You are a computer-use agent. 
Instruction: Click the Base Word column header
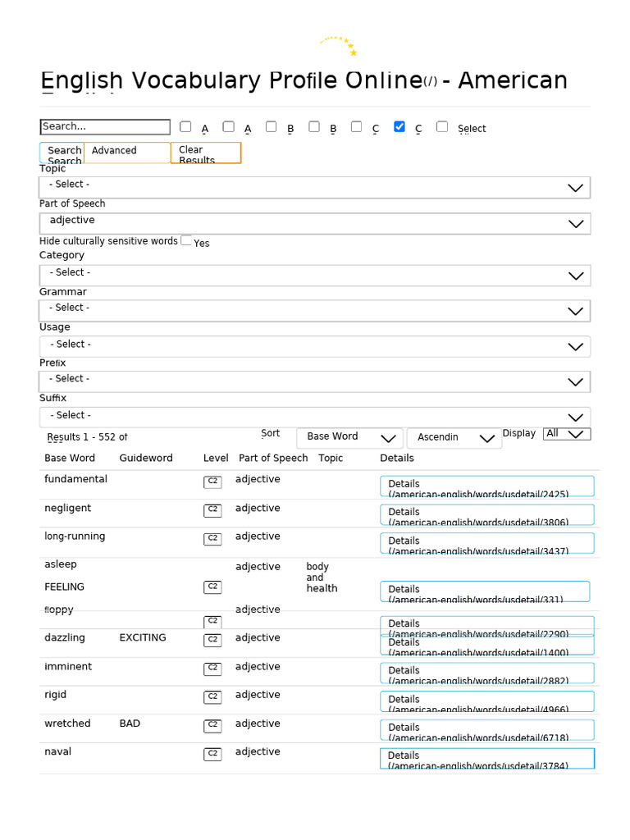click(70, 459)
